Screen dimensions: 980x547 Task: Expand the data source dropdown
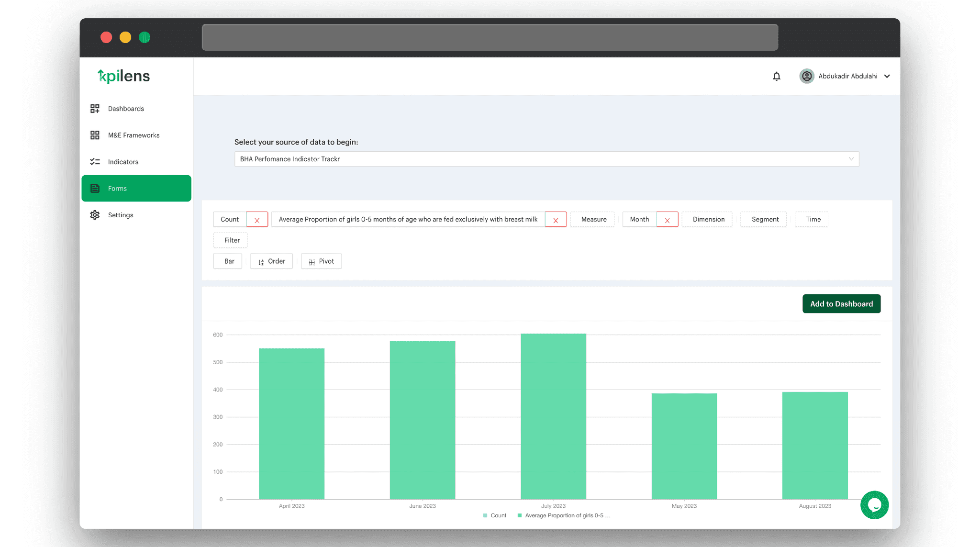tap(849, 159)
